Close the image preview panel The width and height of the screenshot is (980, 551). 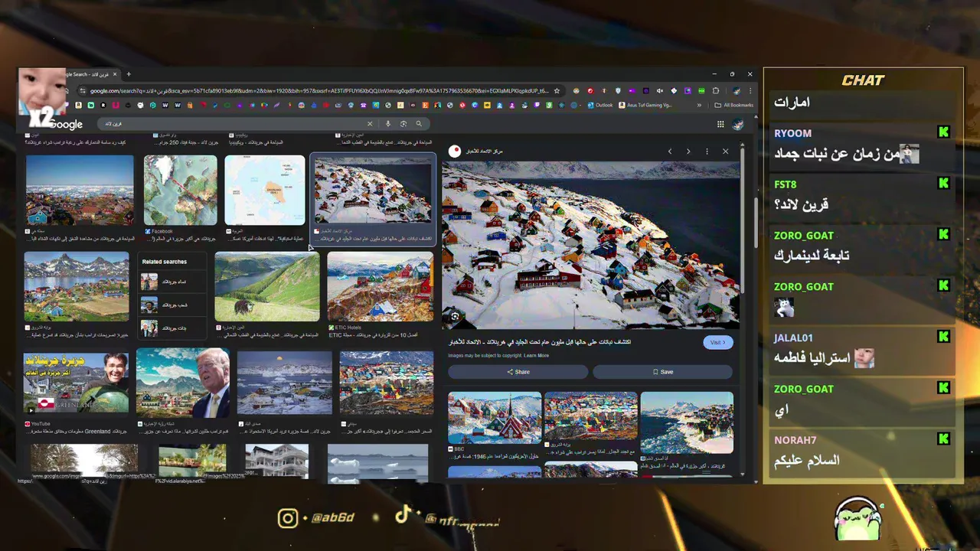pos(726,152)
